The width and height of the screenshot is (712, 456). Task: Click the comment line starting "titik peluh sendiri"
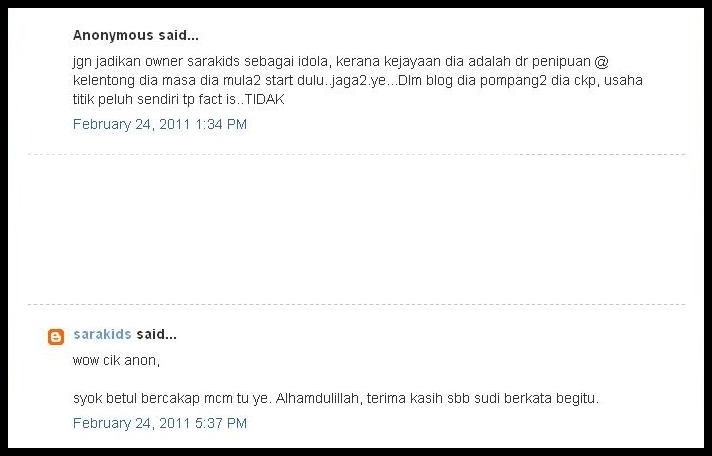click(x=178, y=99)
